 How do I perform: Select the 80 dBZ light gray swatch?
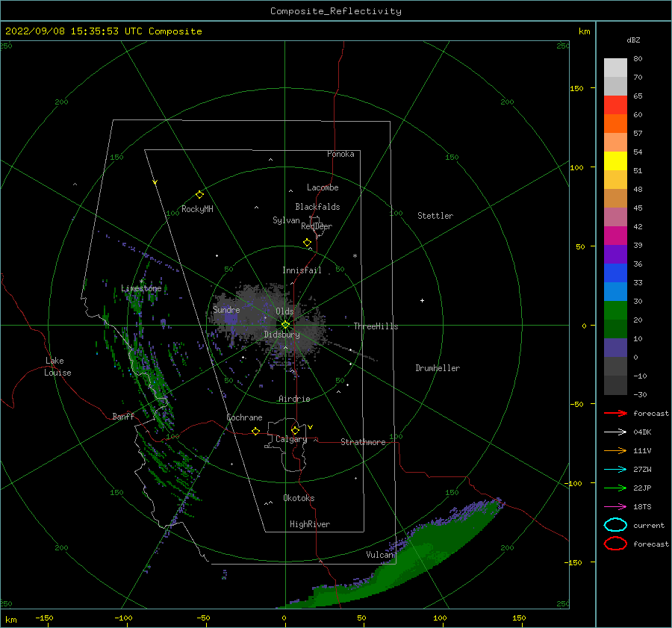pyautogui.click(x=615, y=67)
